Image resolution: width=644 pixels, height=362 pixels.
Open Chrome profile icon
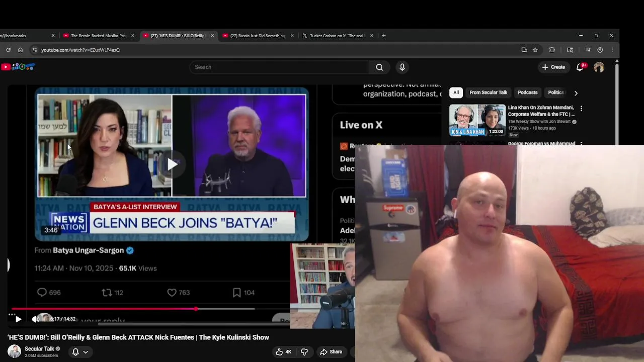600,50
